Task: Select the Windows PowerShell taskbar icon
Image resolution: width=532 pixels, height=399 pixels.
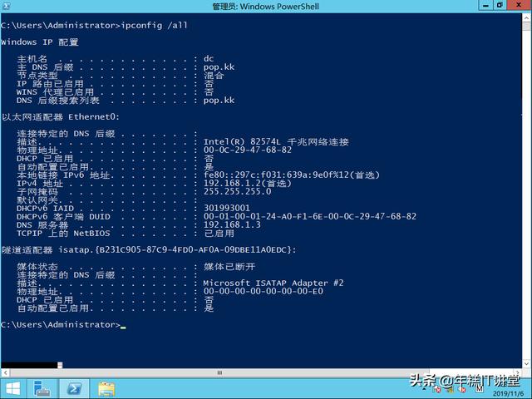Action: click(74, 389)
